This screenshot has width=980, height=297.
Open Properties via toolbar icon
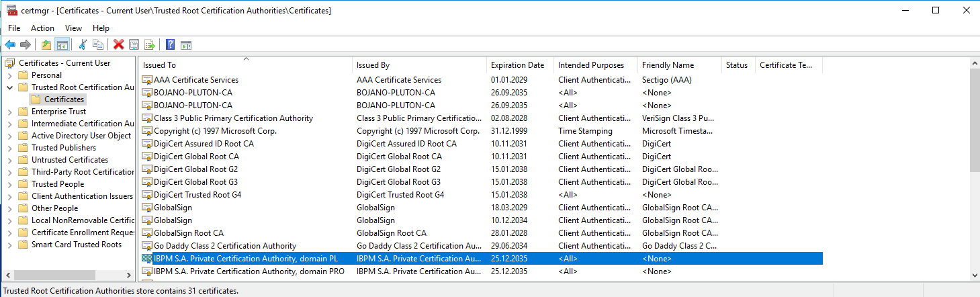click(134, 44)
